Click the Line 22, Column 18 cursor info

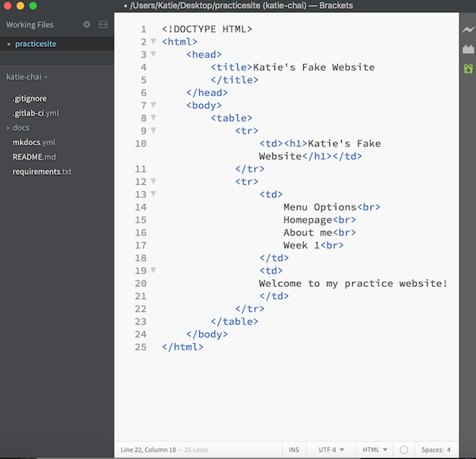tap(148, 449)
